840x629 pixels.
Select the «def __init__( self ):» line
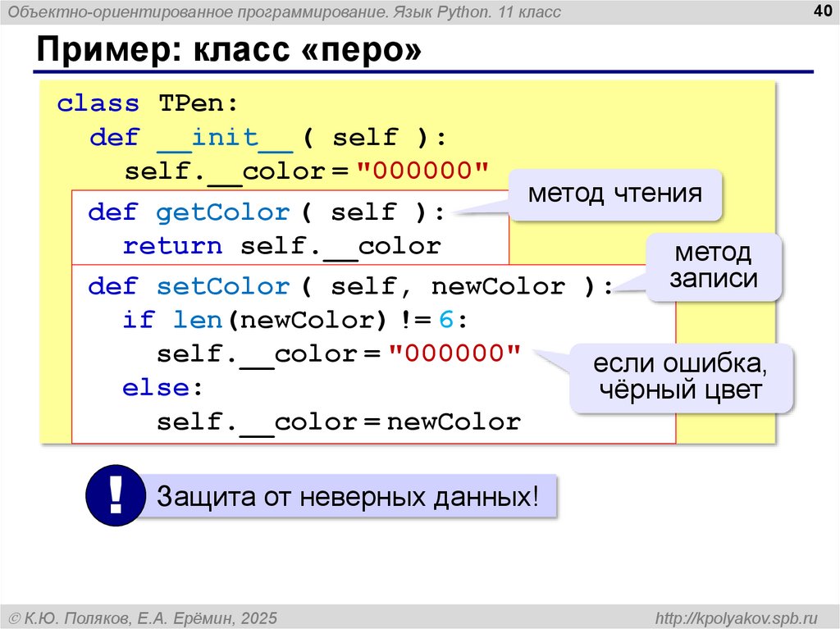(x=268, y=138)
